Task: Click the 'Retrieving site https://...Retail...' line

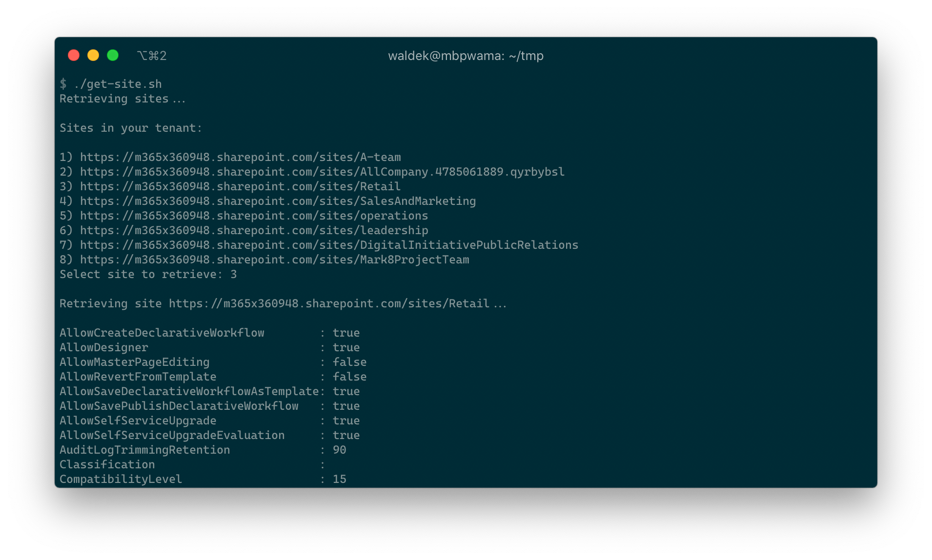Action: click(x=283, y=303)
